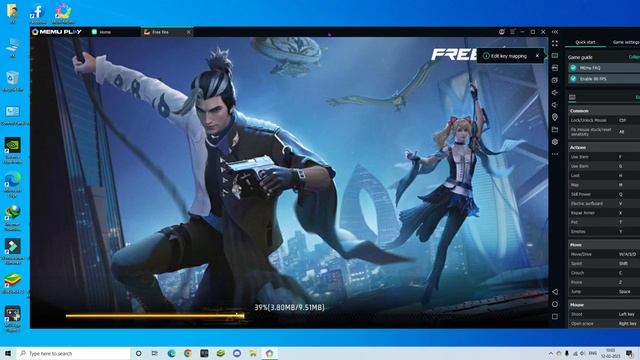Click the Jump Space mapping row
Image resolution: width=640 pixels, height=360 pixels.
[604, 292]
